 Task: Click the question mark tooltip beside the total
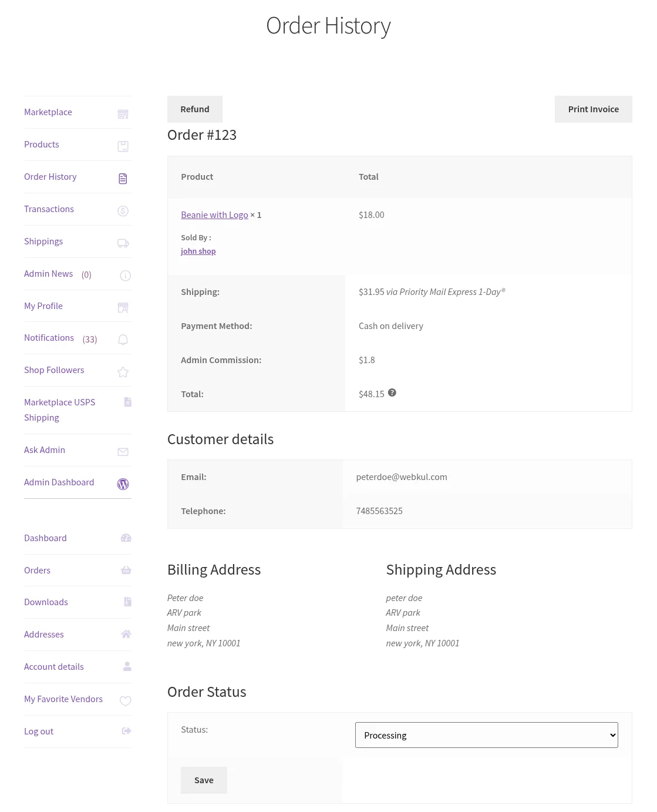click(x=392, y=392)
